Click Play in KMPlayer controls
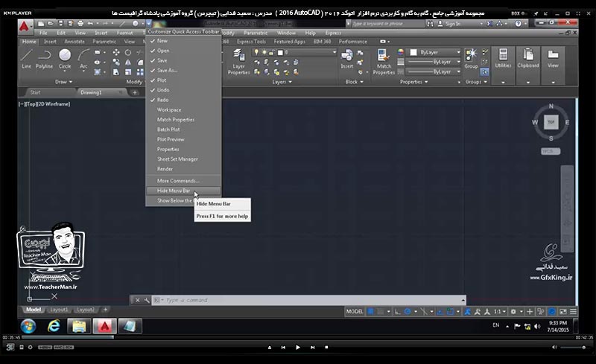596x364 pixels. click(x=297, y=348)
